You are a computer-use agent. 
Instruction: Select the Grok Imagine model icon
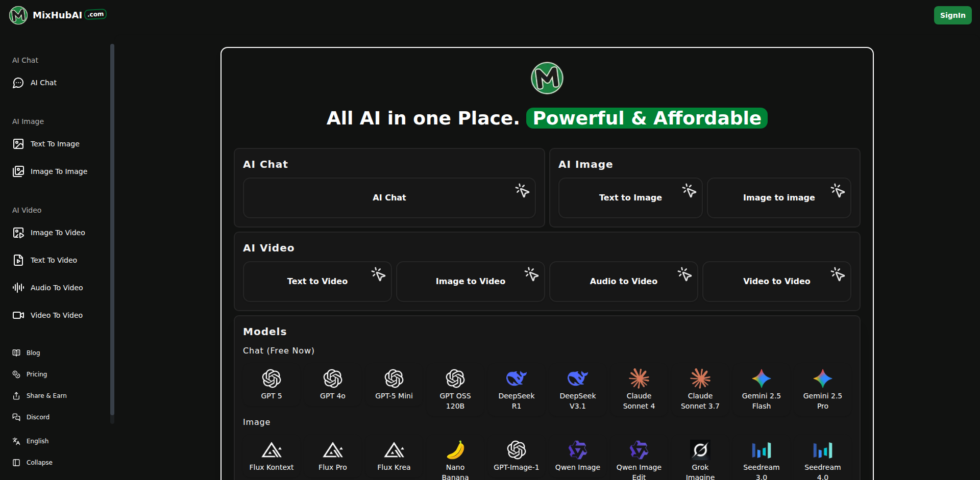[700, 450]
